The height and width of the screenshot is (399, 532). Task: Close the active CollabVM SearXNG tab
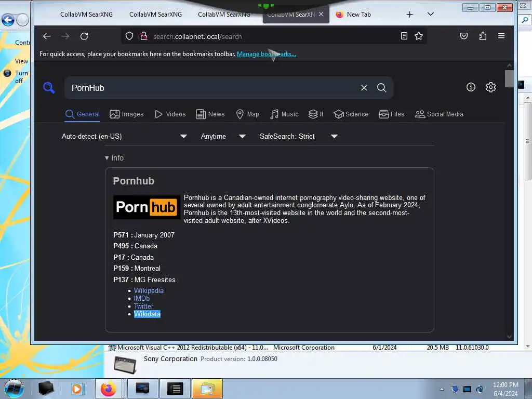[x=321, y=14]
